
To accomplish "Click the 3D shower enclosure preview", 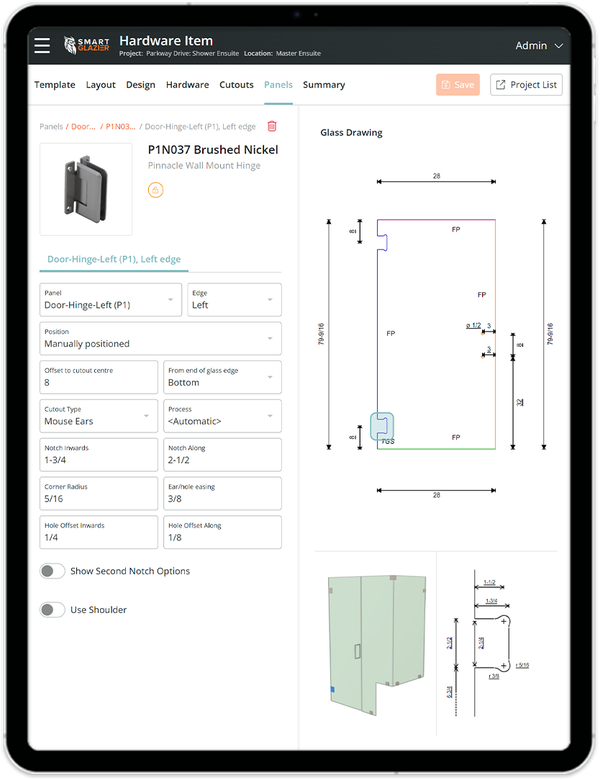I will (x=377, y=645).
